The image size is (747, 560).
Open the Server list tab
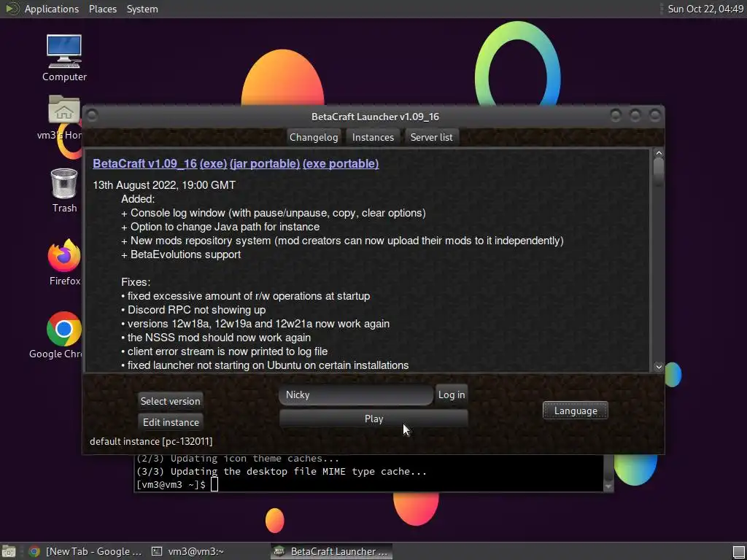click(x=432, y=137)
